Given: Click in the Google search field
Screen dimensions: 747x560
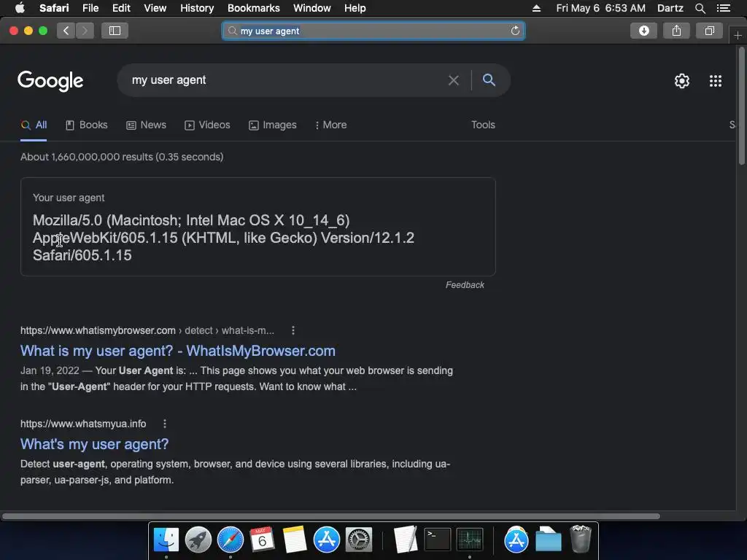Looking at the screenshot, I should tap(286, 80).
